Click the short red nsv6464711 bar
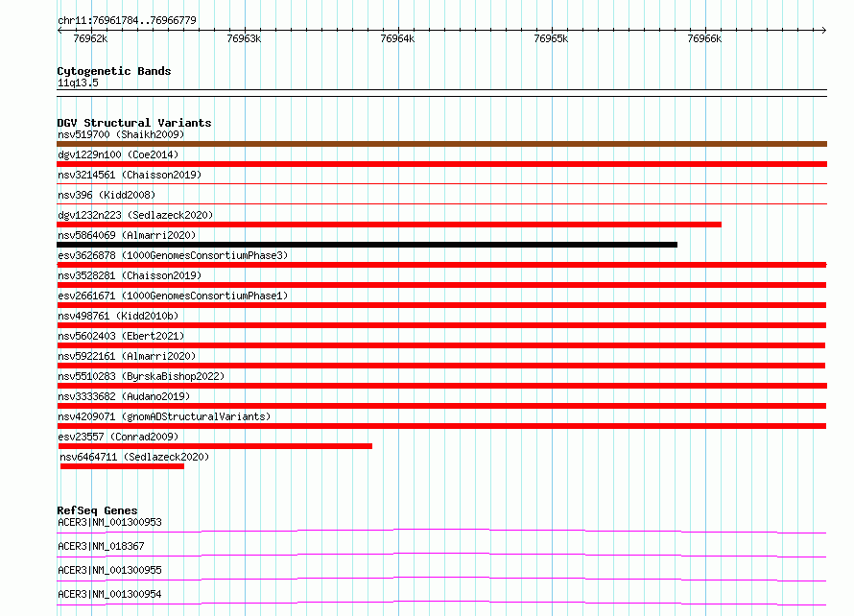 pos(122,466)
